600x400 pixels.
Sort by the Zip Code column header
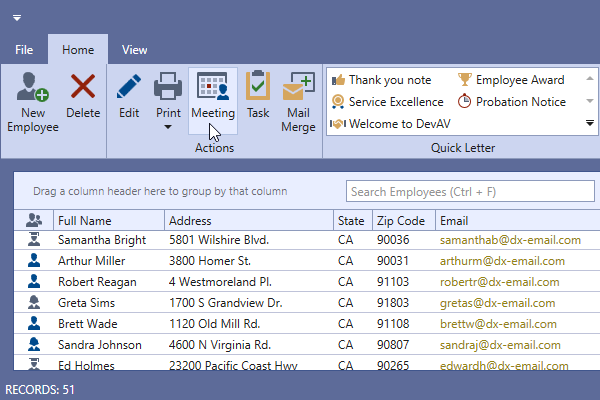click(x=399, y=220)
